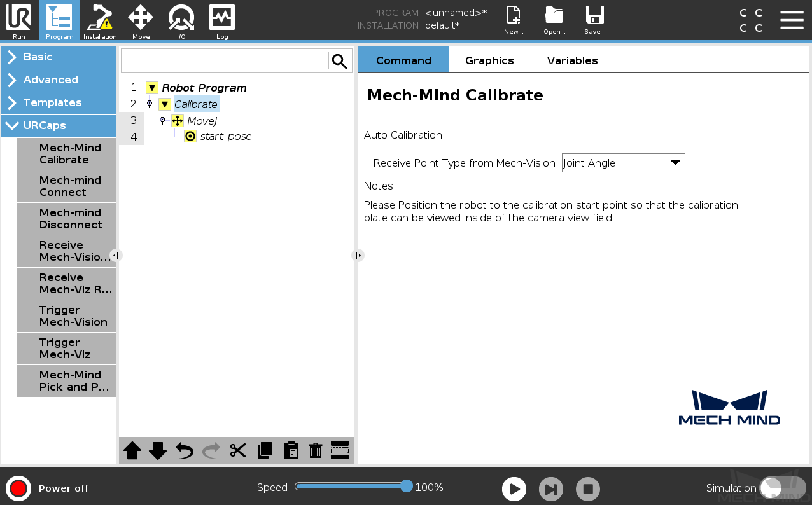Viewport: 812px width, 505px height.
Task: Open the Log screen
Action: 222,20
